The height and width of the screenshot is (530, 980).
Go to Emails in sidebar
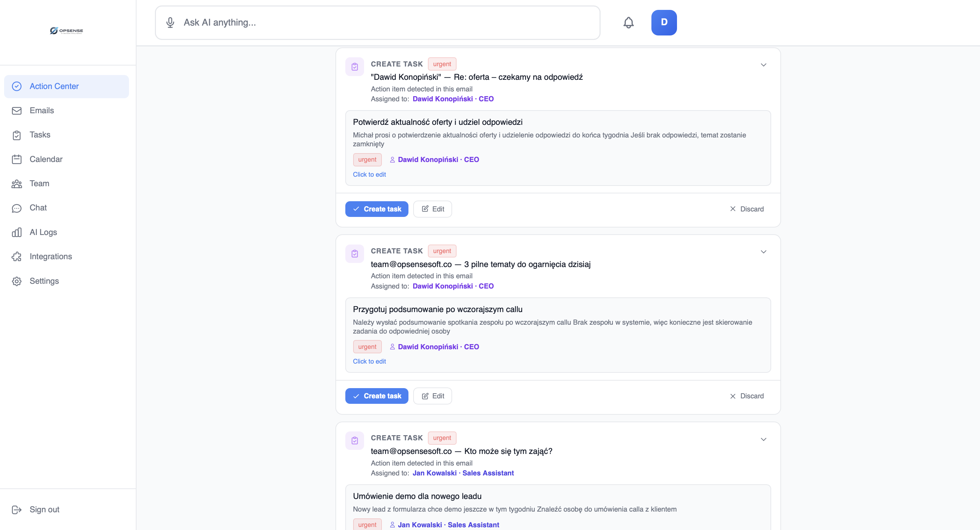click(42, 110)
